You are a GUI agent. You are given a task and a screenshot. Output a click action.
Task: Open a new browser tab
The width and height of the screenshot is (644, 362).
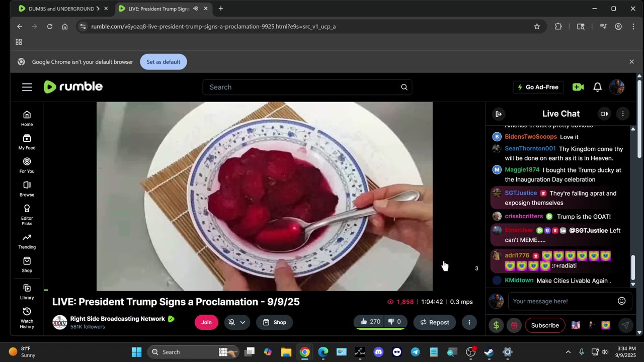pos(220,9)
